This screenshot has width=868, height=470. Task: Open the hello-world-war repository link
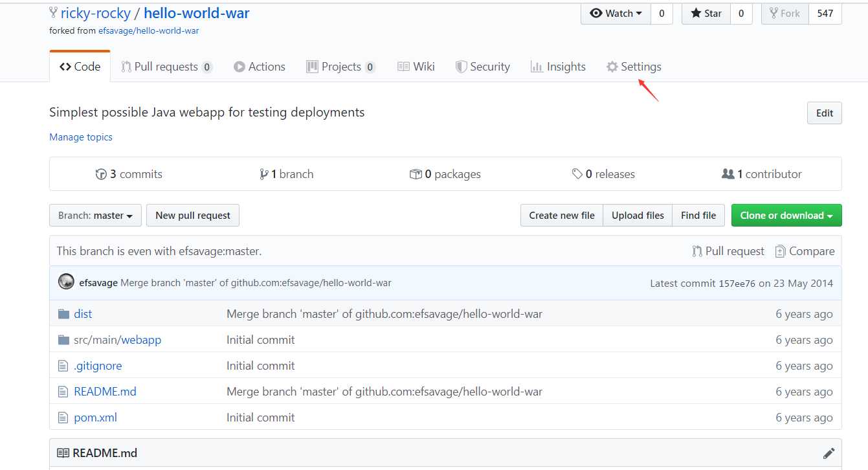197,13
